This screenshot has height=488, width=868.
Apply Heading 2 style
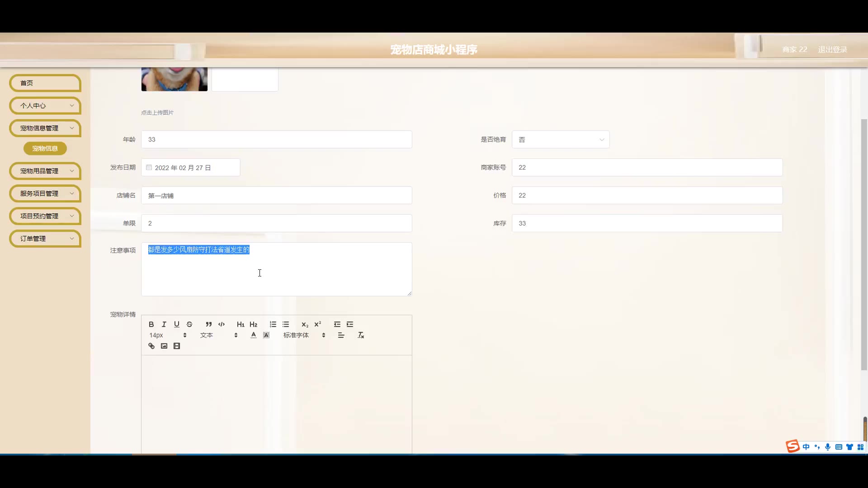coord(253,324)
